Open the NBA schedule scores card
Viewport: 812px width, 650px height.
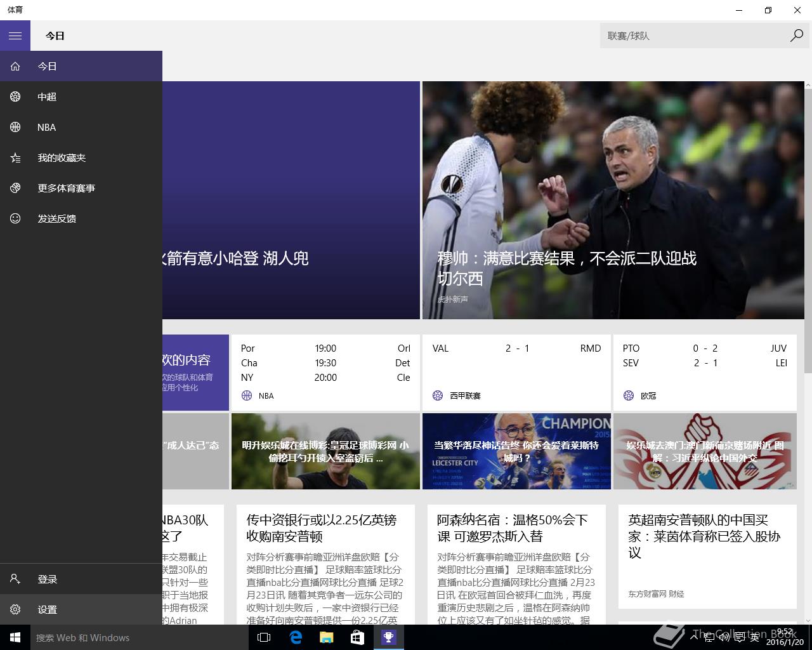point(325,373)
